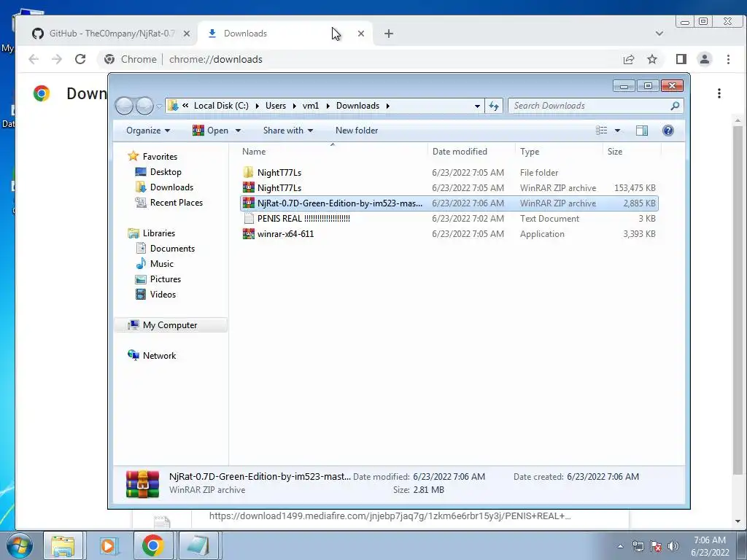Open Chrome side panel icon
747x560 pixels.
coord(681,59)
